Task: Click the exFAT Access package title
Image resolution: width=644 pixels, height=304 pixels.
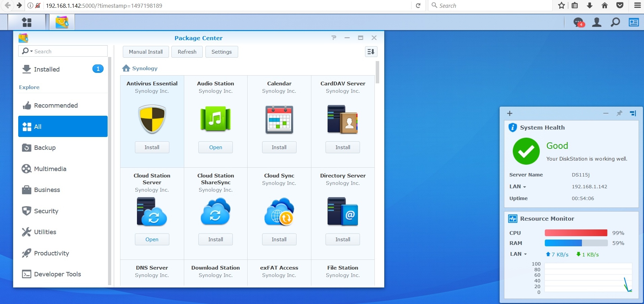Action: click(279, 268)
